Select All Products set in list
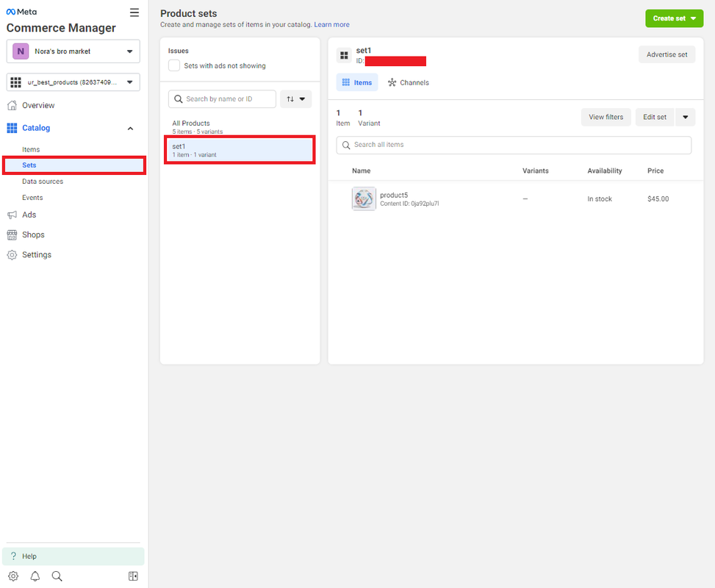The height and width of the screenshot is (588, 715). click(240, 127)
